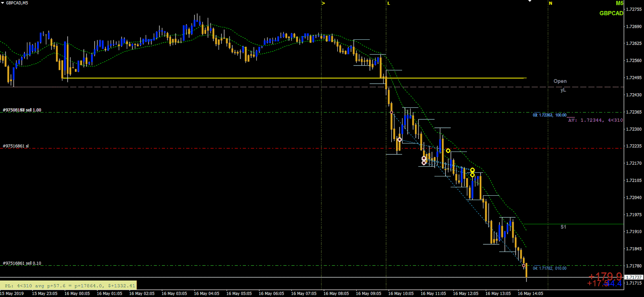Select the '#97516861 sell 0.10' order label
Image resolution: width=644 pixels, height=297 pixels.
(x=22, y=263)
